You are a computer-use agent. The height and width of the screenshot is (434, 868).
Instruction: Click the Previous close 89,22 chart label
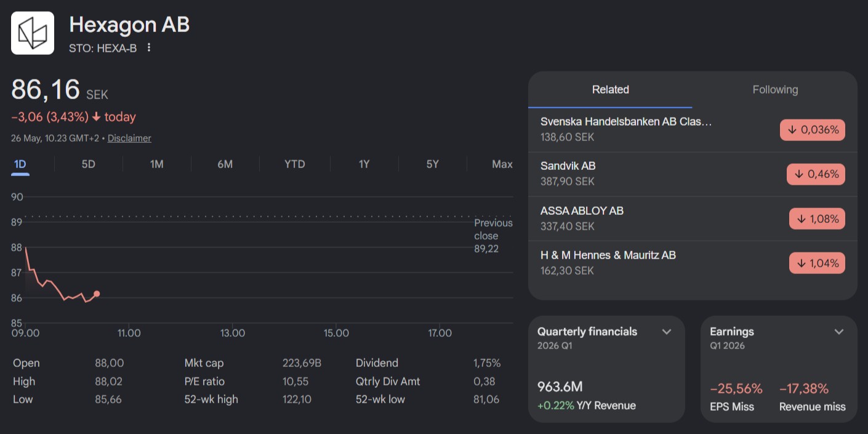[x=493, y=236]
